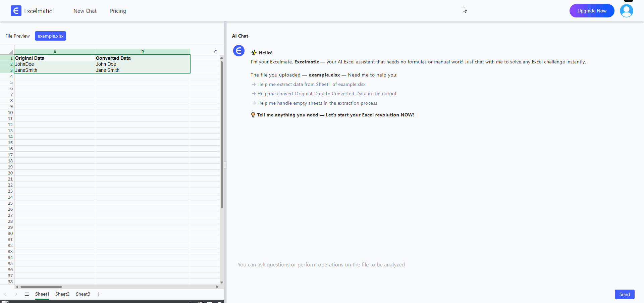Select the example.xlsx file chip
644x303 pixels.
50,36
